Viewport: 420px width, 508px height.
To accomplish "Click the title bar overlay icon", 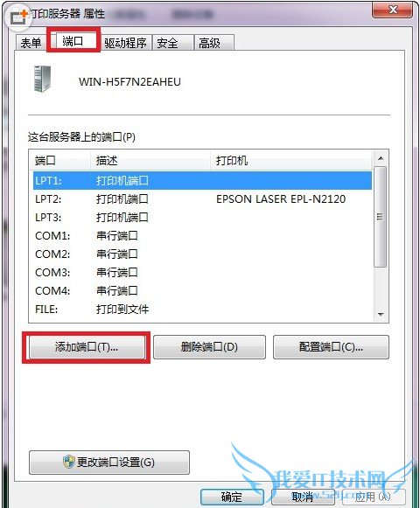I will pyautogui.click(x=18, y=17).
